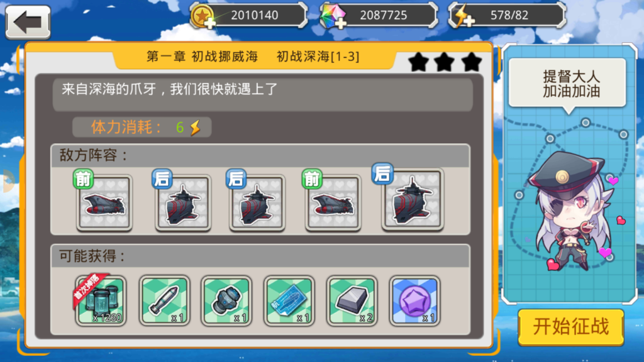Tap the fourth enemy submarine marked 前
The height and width of the screenshot is (362, 644).
click(333, 203)
